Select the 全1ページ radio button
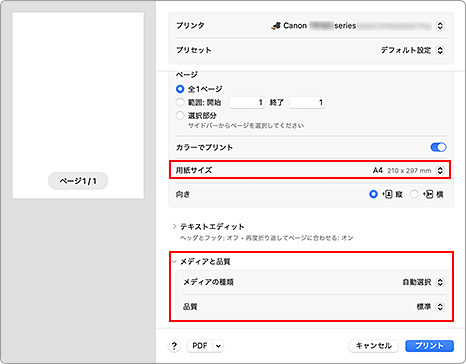466x364 pixels. pos(180,89)
